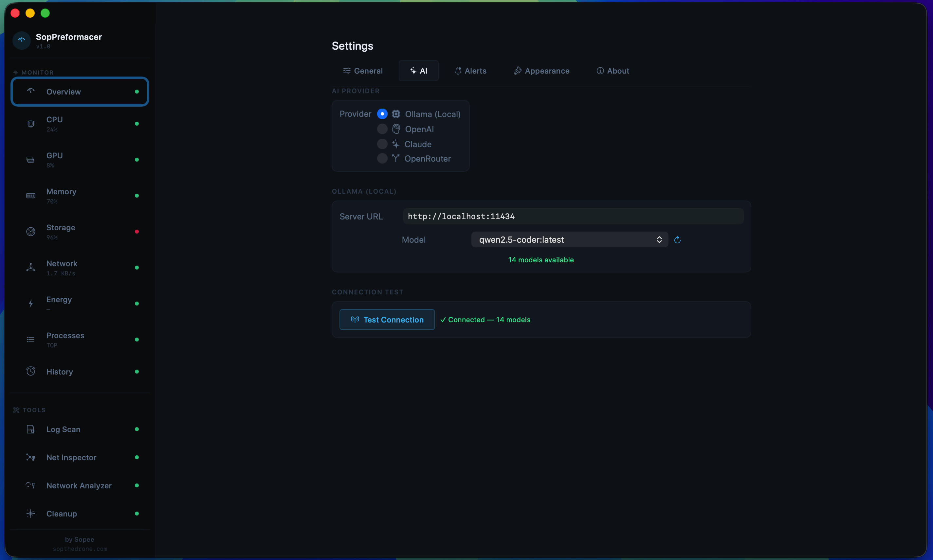Switch provider to OpenRouter
This screenshot has width=933, height=560.
(382, 159)
